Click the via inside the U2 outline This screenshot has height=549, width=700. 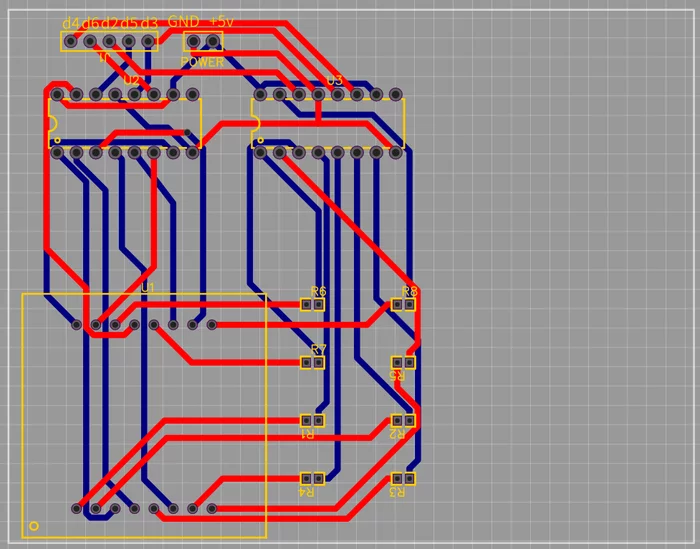tap(188, 132)
